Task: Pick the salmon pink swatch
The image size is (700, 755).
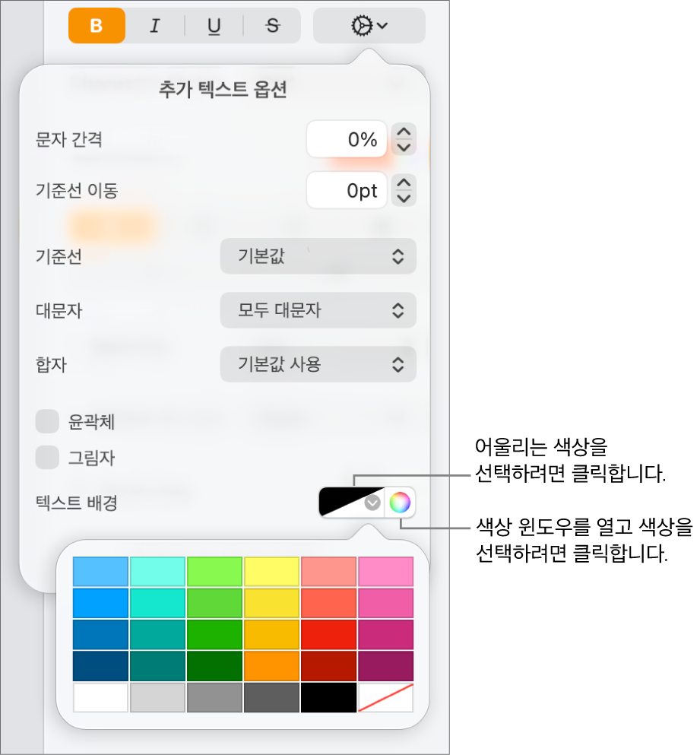Action: point(329,572)
